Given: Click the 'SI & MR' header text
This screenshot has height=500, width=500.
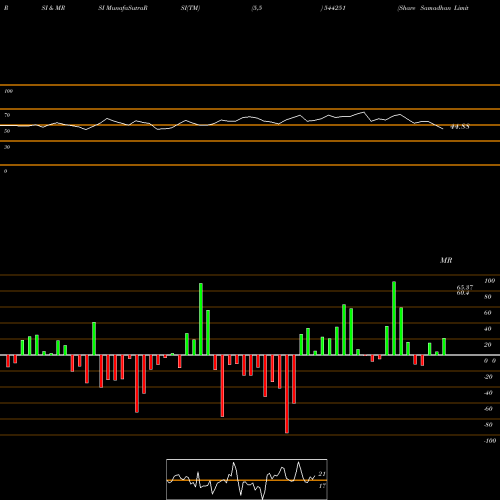Looking at the screenshot, I should tap(53, 8).
